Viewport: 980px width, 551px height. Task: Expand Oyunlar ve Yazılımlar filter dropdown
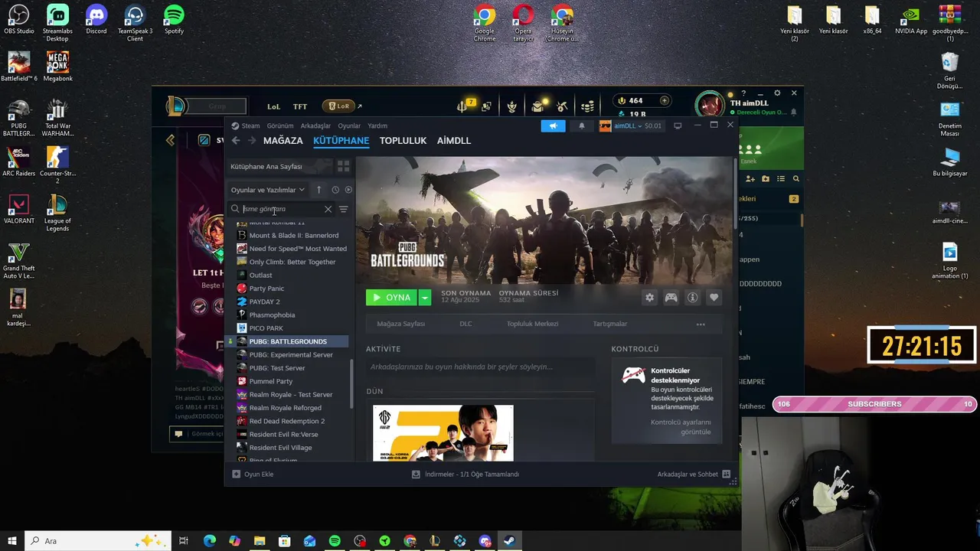pos(268,190)
